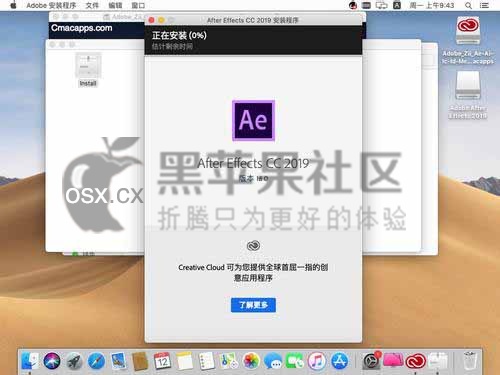The height and width of the screenshot is (375, 500).
Task: Launch Siri from the Dock
Action: point(52,361)
